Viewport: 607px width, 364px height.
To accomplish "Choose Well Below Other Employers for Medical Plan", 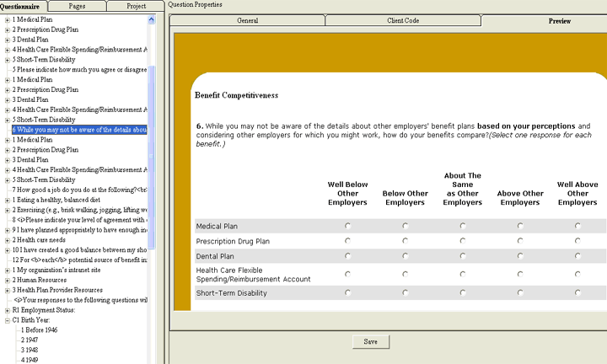I will (x=347, y=226).
